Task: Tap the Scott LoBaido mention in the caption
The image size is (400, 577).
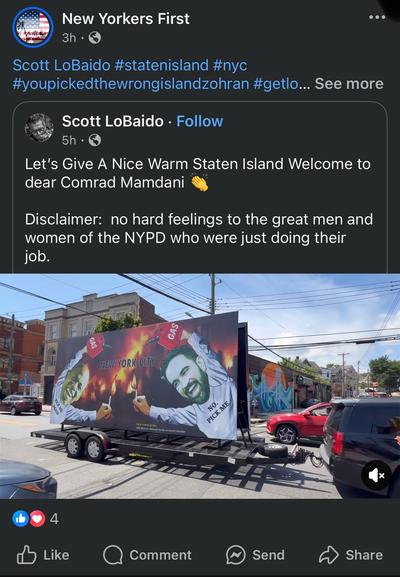Action: pyautogui.click(x=61, y=65)
